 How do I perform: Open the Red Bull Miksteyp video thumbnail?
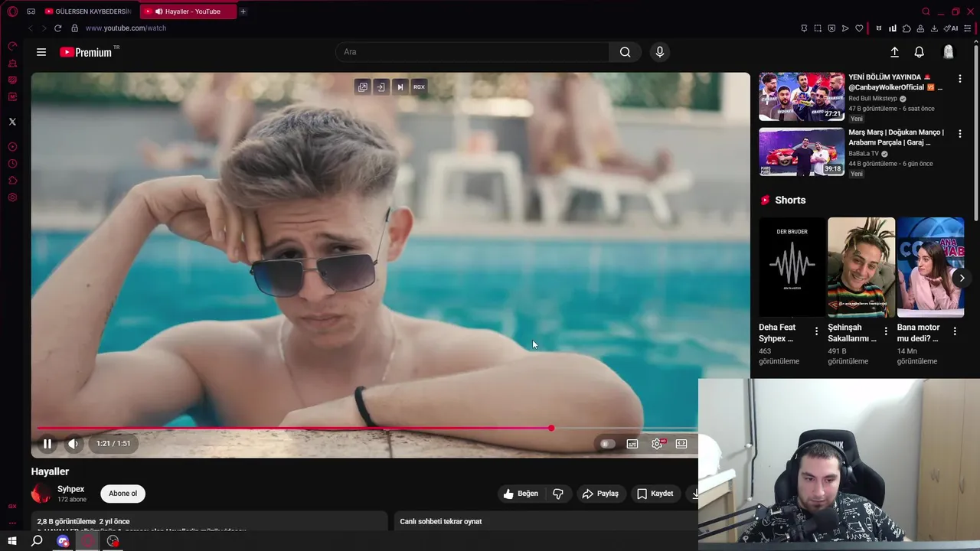click(802, 97)
